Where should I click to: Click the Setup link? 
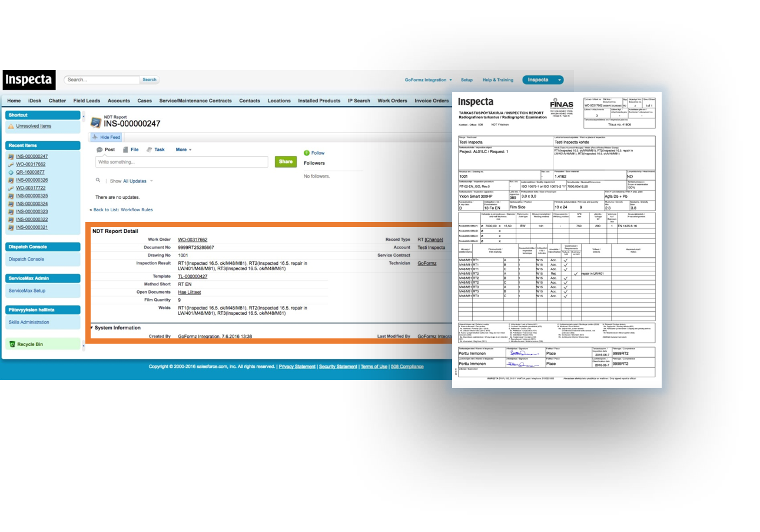click(466, 79)
